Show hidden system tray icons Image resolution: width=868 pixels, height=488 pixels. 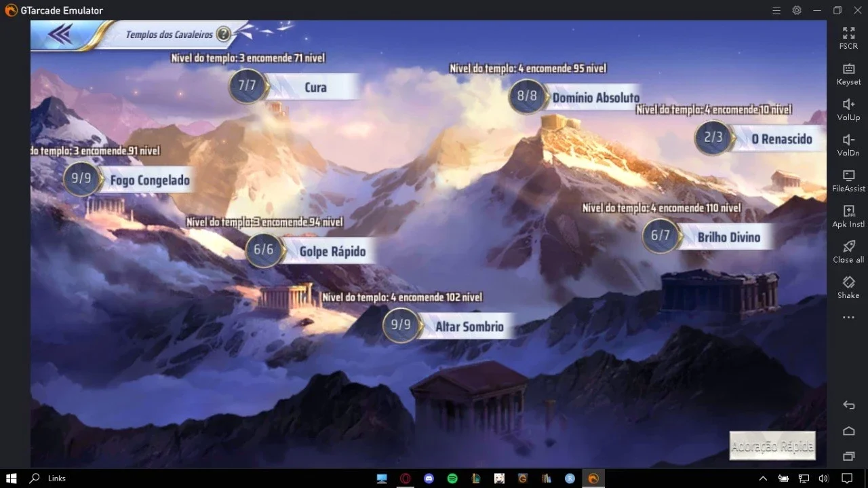coord(763,478)
